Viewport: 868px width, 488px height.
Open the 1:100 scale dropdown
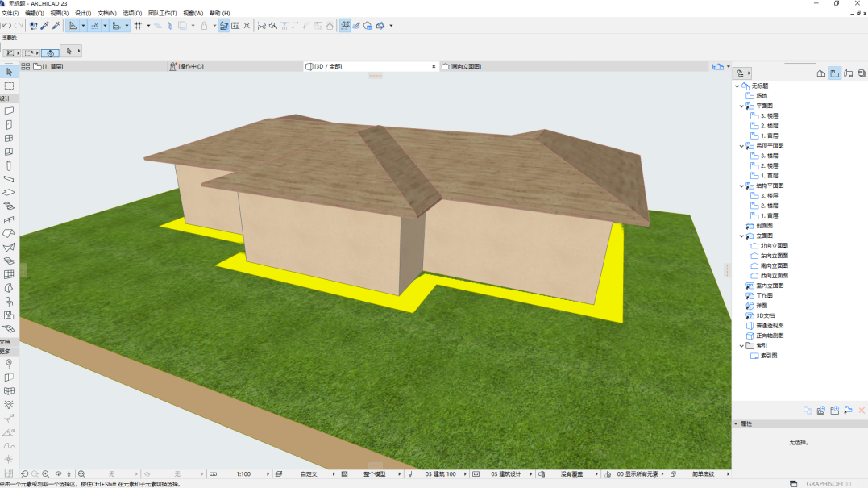(x=243, y=474)
